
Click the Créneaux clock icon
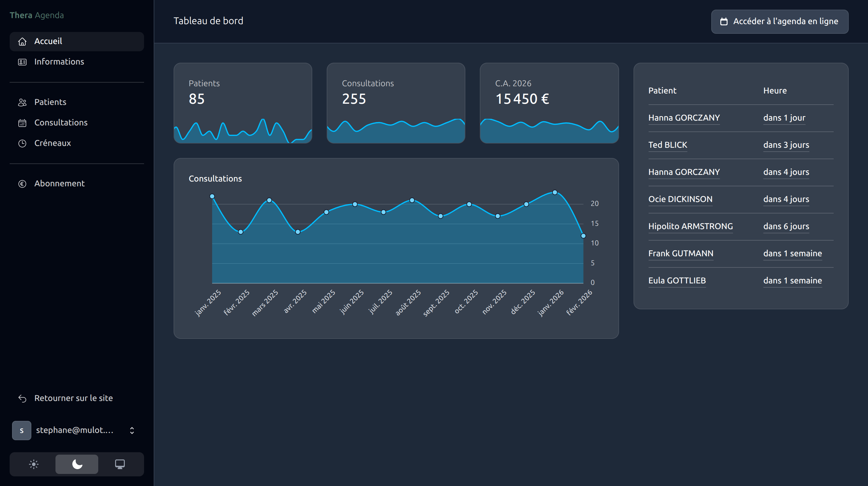(22, 144)
